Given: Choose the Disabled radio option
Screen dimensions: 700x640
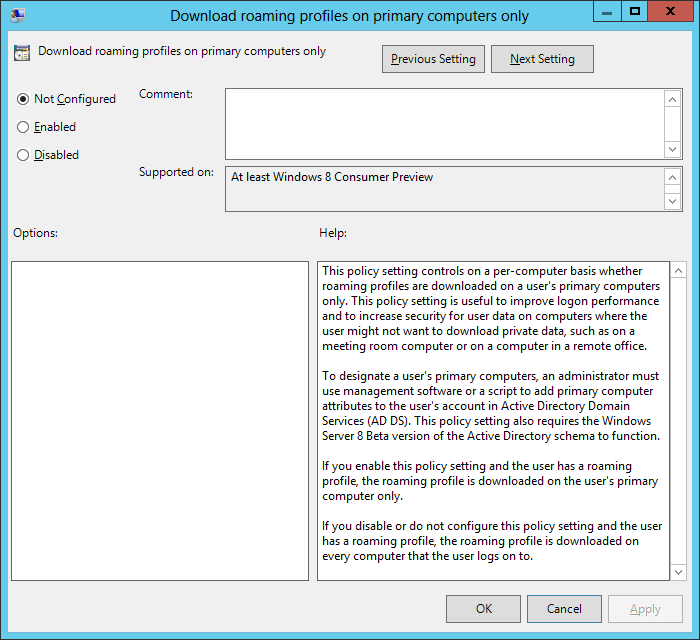Looking at the screenshot, I should [x=23, y=155].
